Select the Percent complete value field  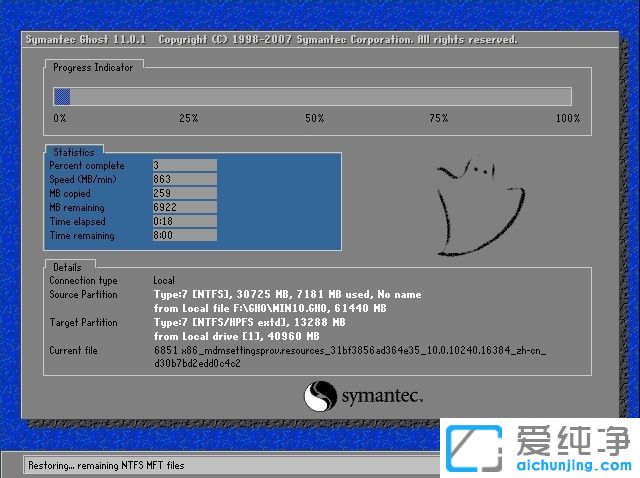tap(184, 165)
